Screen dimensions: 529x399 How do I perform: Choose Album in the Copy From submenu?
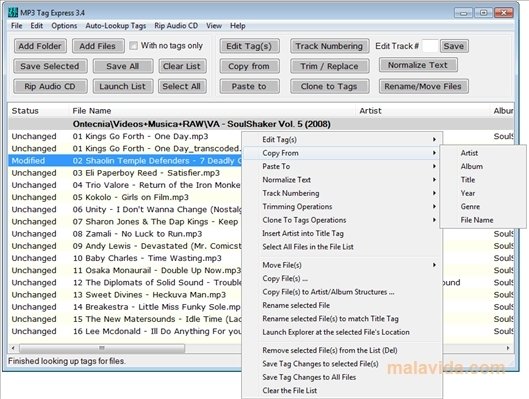(x=483, y=166)
